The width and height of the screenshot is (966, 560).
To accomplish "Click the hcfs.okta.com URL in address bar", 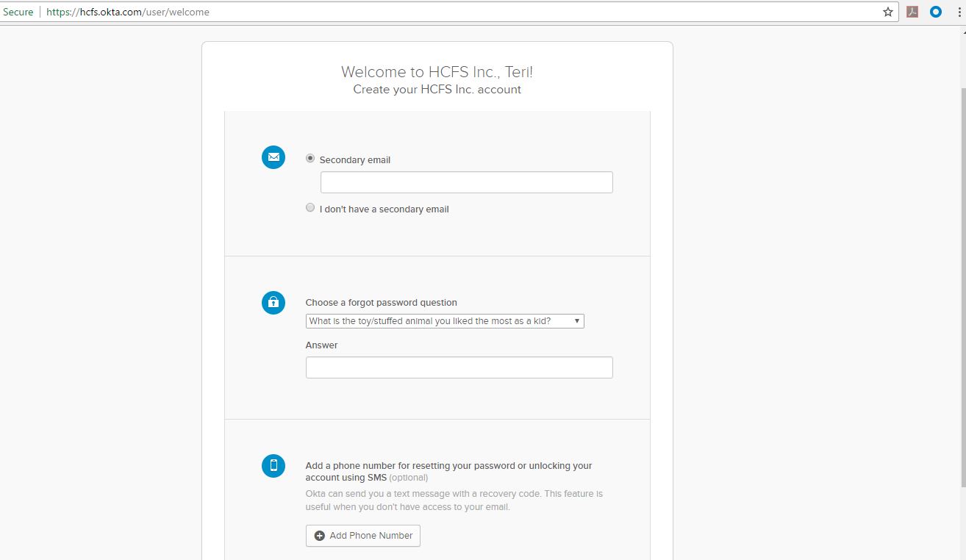I will coord(128,12).
